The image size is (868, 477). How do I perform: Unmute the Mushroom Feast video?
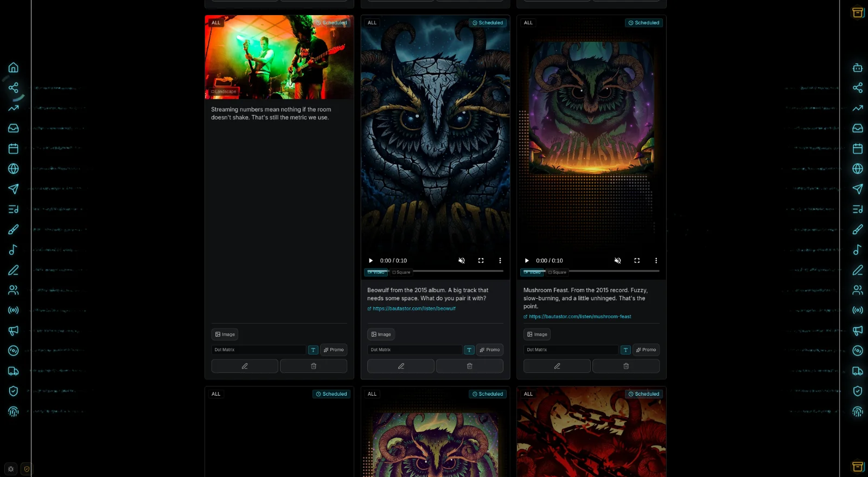point(617,261)
